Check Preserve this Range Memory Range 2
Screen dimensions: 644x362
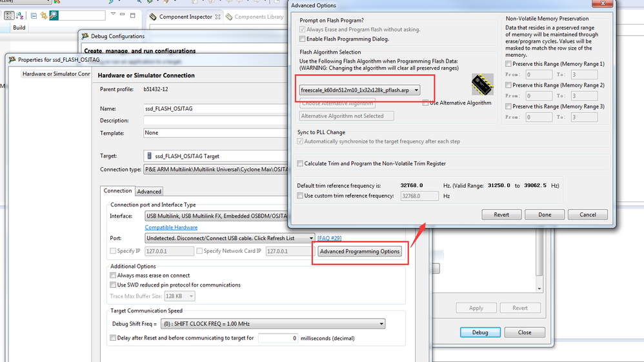[x=508, y=85]
